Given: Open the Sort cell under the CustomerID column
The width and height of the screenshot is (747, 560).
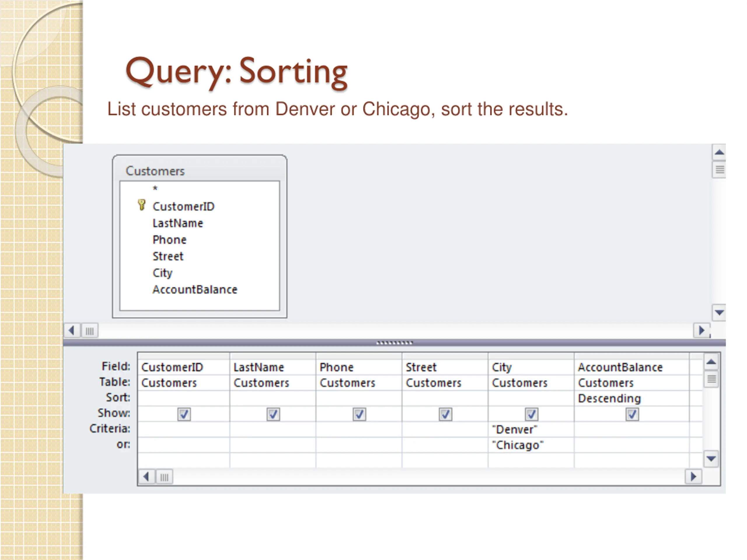Looking at the screenshot, I should 184,398.
